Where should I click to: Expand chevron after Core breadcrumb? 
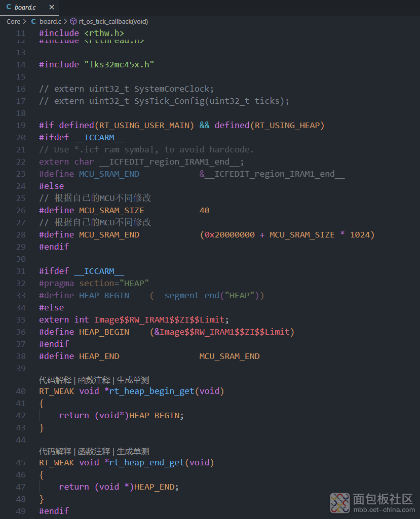(25, 21)
